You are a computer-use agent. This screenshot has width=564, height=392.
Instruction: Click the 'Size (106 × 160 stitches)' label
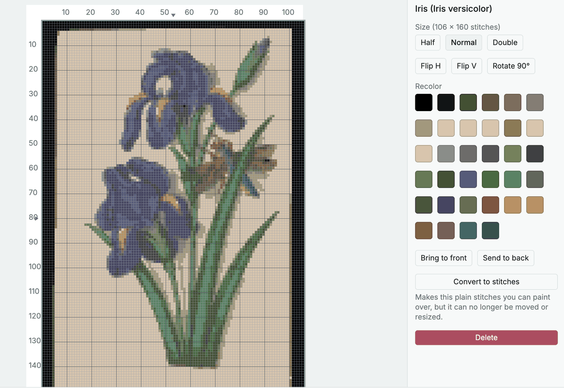pos(457,27)
